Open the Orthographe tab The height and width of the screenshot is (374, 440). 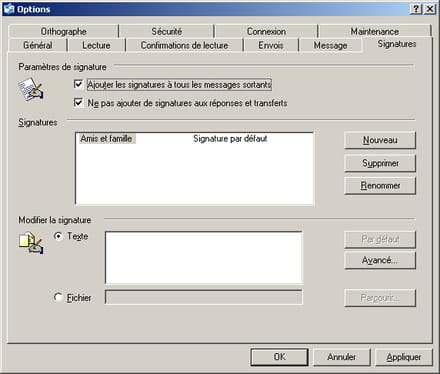64,31
